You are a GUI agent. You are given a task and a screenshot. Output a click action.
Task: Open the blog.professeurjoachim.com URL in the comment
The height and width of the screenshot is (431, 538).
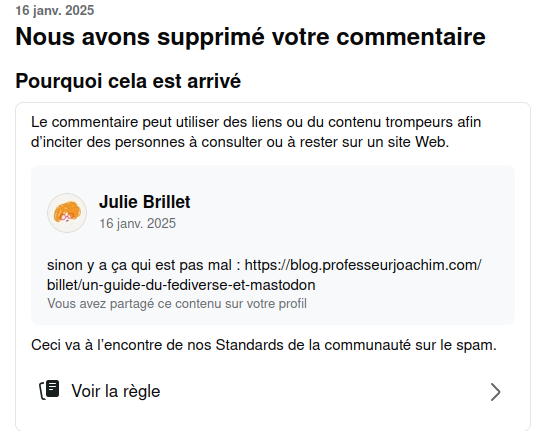coord(363,265)
